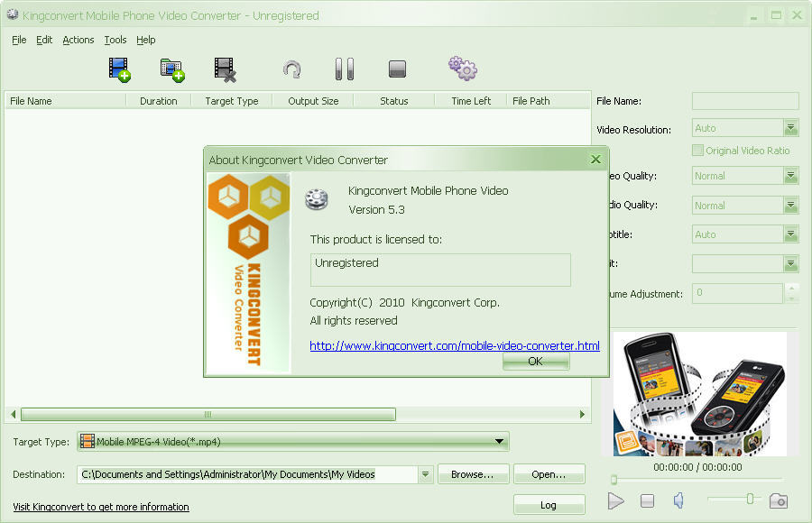Take a snapshot with the camera icon
Image resolution: width=812 pixels, height=523 pixels.
pos(779,500)
